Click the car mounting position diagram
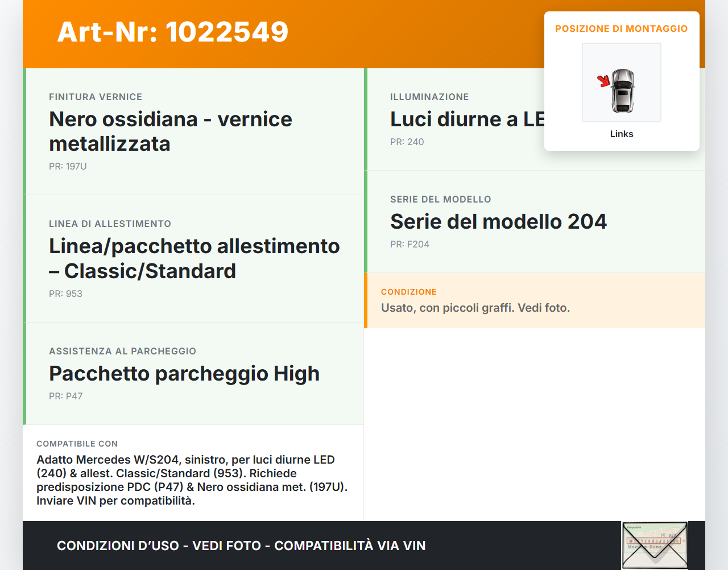The image size is (728, 570). (x=622, y=82)
